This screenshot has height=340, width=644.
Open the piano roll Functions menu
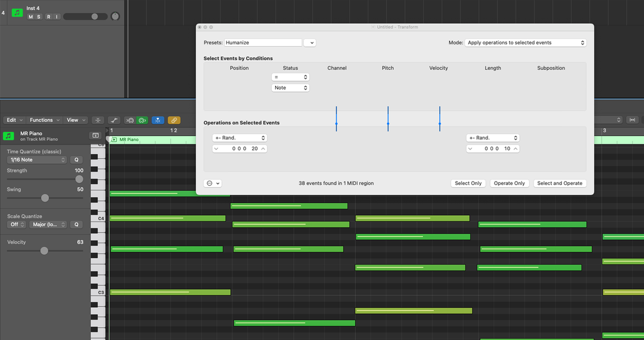pos(44,120)
